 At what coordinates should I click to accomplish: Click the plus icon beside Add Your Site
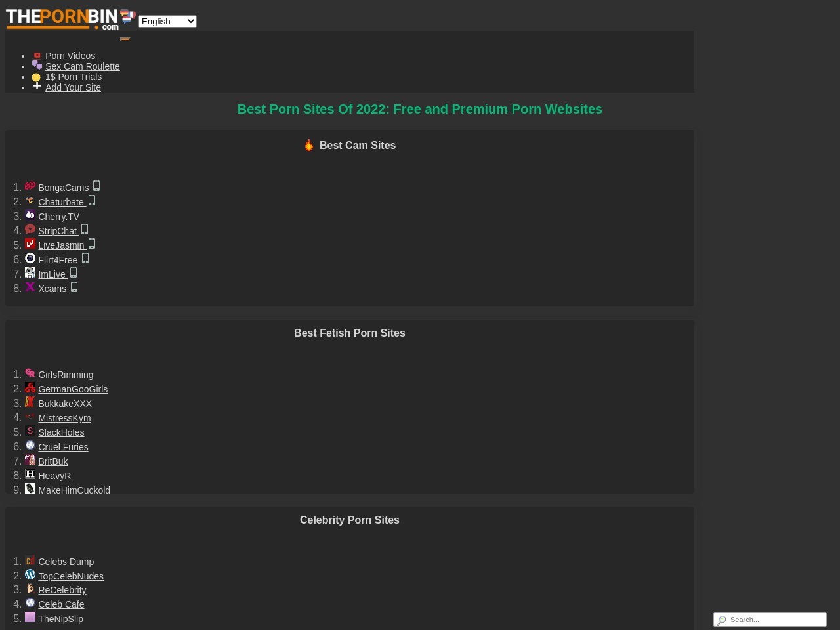(37, 86)
